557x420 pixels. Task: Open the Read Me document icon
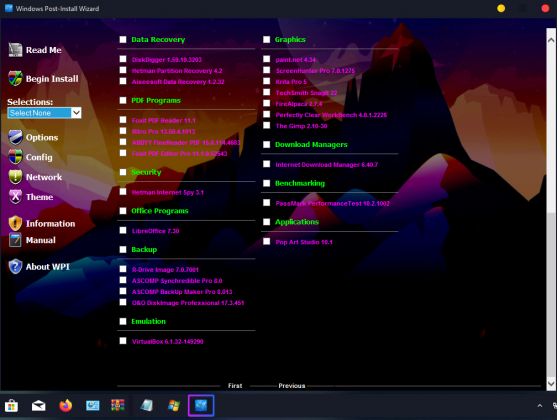coord(15,50)
